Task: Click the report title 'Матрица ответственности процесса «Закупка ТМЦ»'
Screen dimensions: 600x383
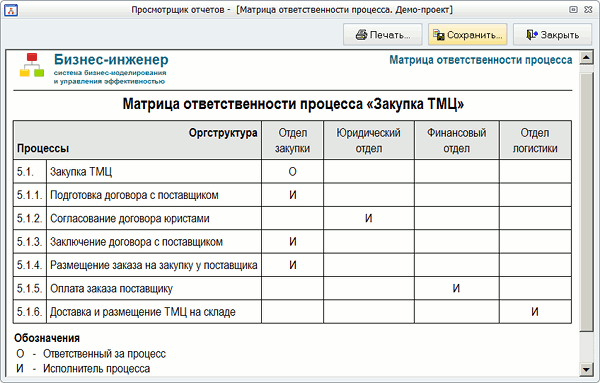Action: point(293,104)
